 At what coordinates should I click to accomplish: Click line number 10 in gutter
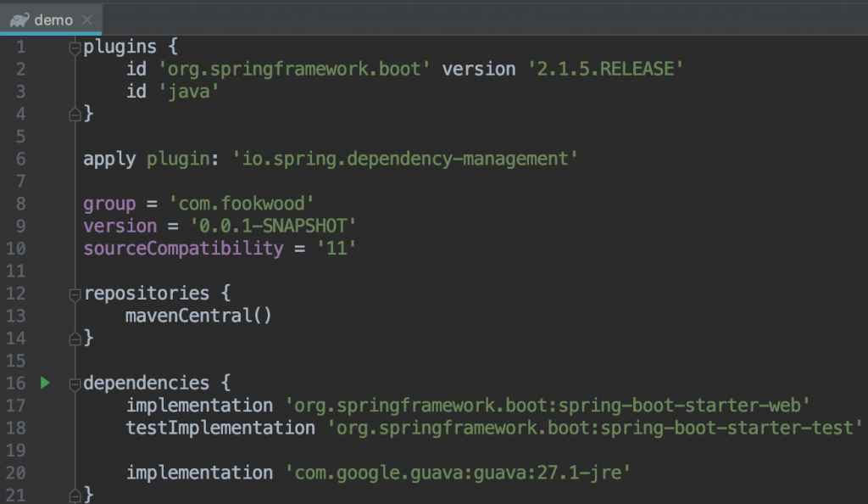[15, 248]
